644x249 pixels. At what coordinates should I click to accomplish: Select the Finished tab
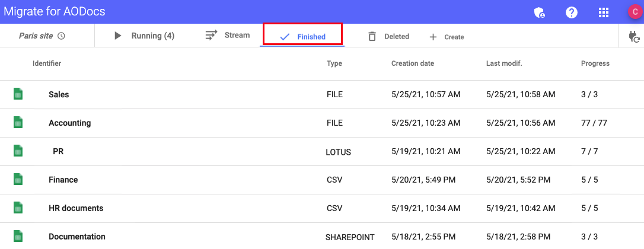(x=302, y=36)
